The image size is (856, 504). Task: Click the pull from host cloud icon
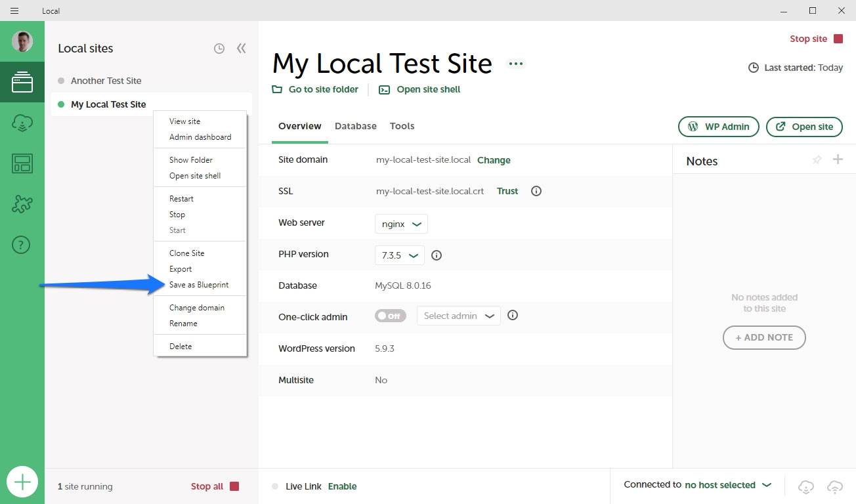(806, 486)
